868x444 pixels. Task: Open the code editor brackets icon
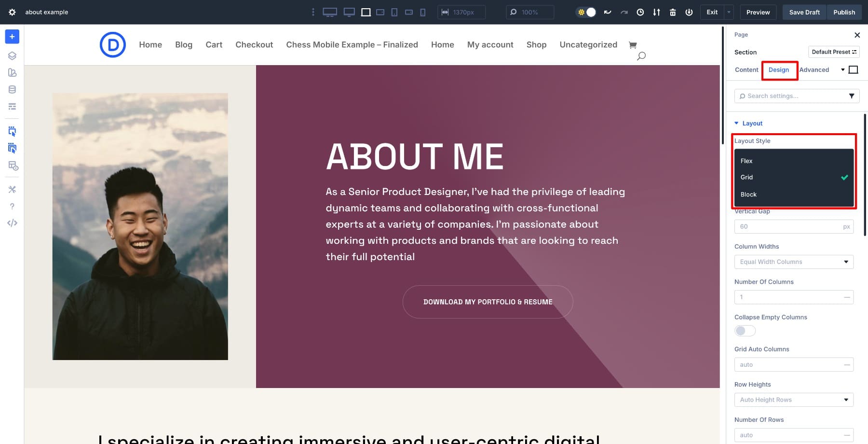click(12, 223)
